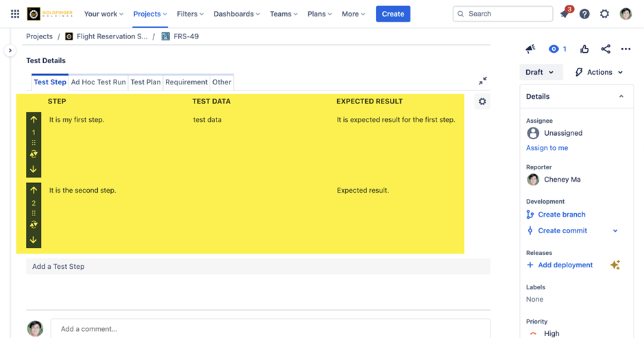Viewport: 644px width, 338px height.
Task: Move step 1 down with arrow
Action: (34, 169)
